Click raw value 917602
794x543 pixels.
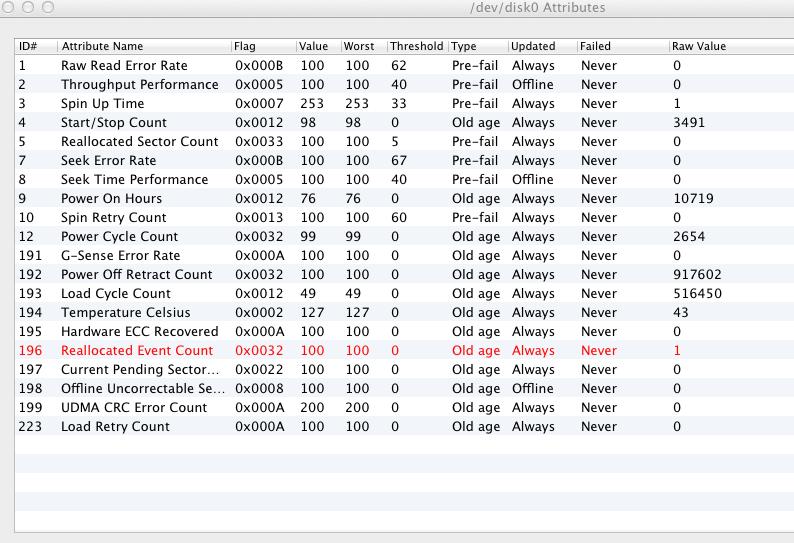(697, 275)
